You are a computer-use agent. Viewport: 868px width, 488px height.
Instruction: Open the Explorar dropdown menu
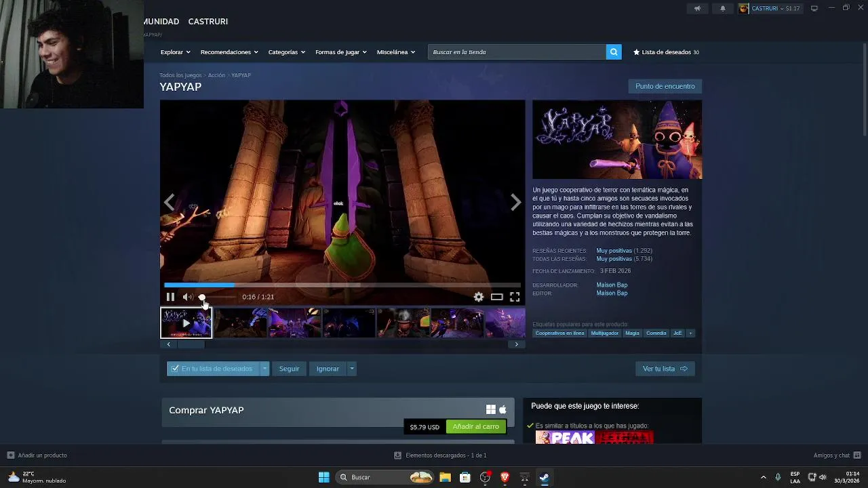[175, 52]
